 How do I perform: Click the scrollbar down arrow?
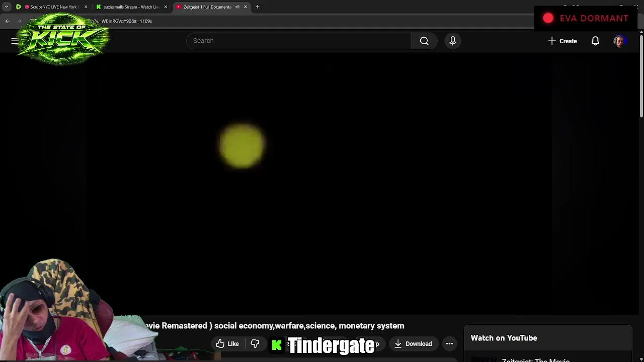[641, 359]
